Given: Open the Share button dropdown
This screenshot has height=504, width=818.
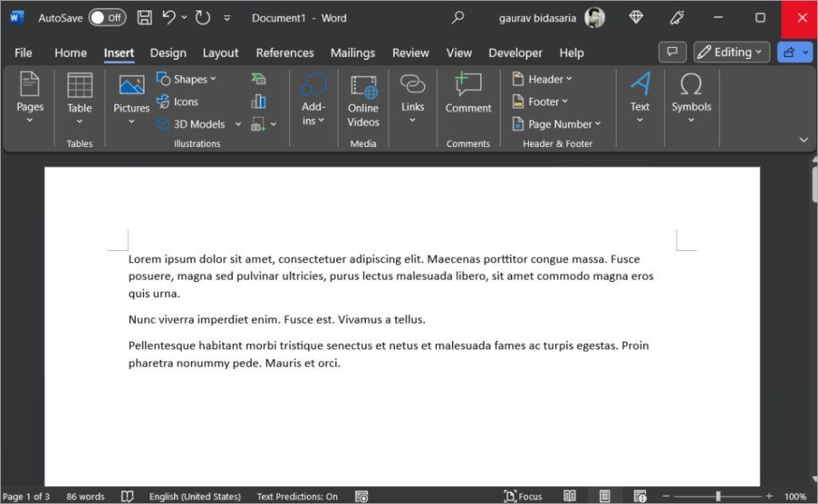Looking at the screenshot, I should (x=806, y=52).
